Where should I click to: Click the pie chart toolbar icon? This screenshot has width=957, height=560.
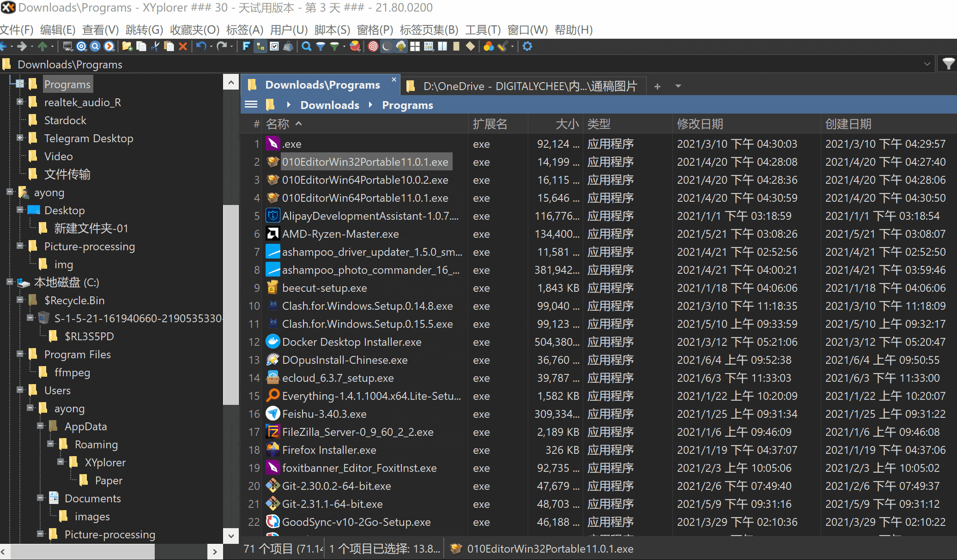pos(355,46)
